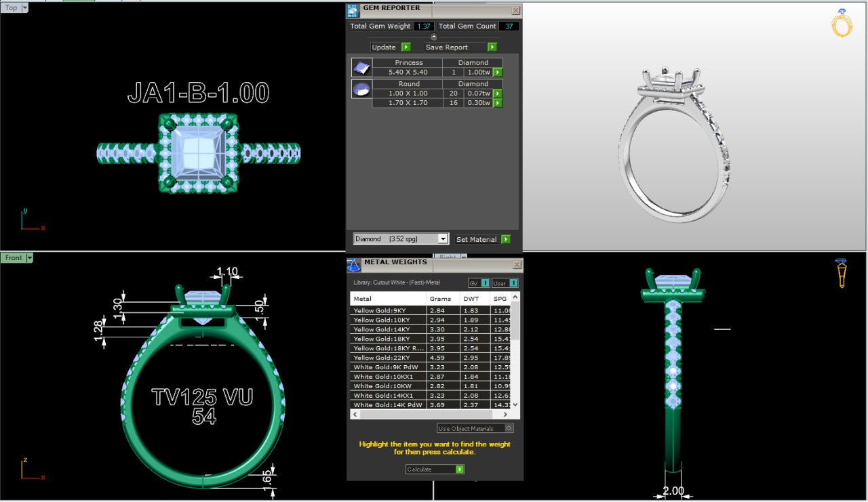Select the White Gold:10KW row
The height and width of the screenshot is (502, 868).
430,386
